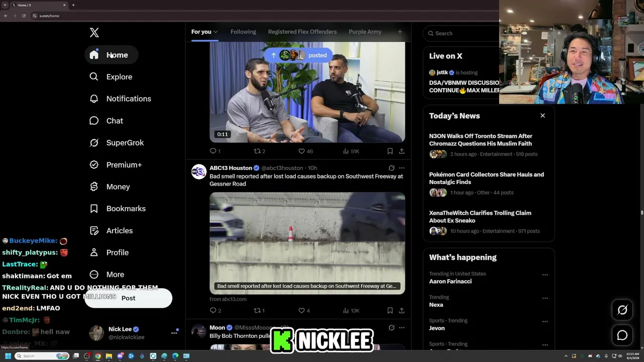Ask Grok about Moon's post
Viewport: 644px width, 362px height.
pyautogui.click(x=391, y=328)
